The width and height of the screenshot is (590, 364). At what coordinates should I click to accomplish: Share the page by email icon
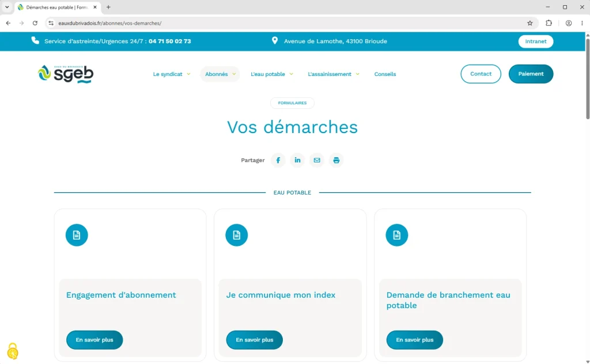[317, 160]
